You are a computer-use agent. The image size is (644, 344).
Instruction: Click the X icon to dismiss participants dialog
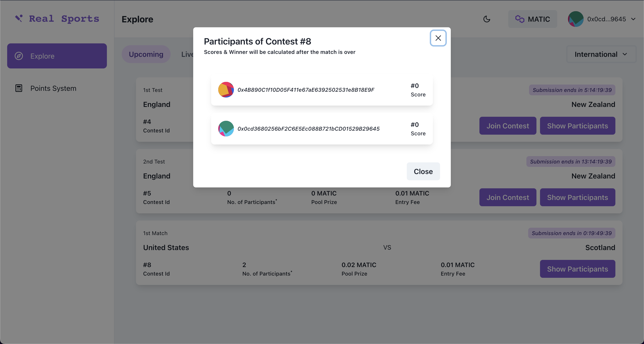438,38
